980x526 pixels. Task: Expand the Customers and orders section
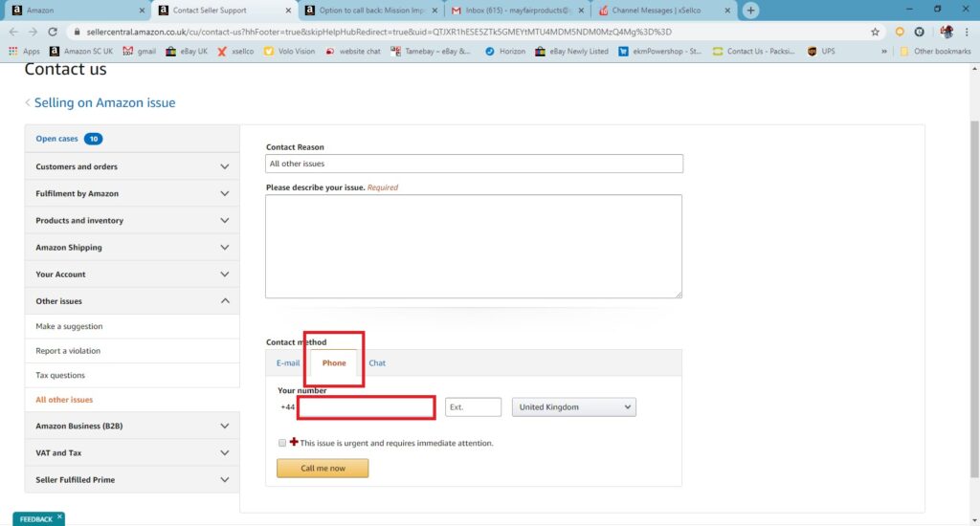point(132,166)
